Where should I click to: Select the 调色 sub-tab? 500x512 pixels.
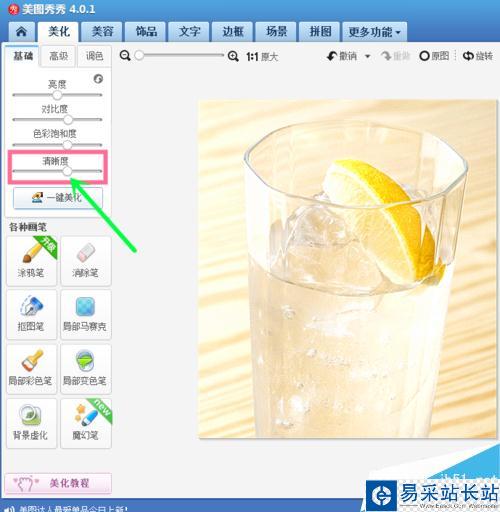94,56
